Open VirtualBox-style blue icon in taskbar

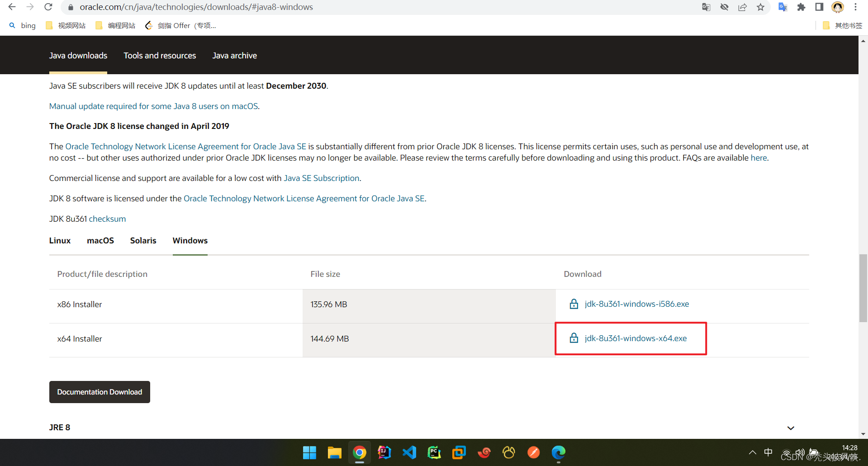459,452
